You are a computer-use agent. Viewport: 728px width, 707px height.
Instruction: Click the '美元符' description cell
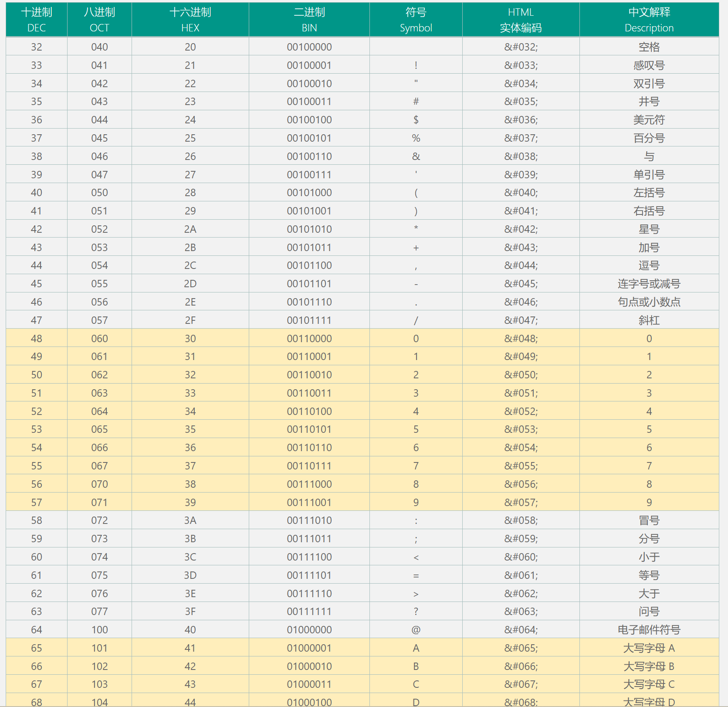point(649,119)
